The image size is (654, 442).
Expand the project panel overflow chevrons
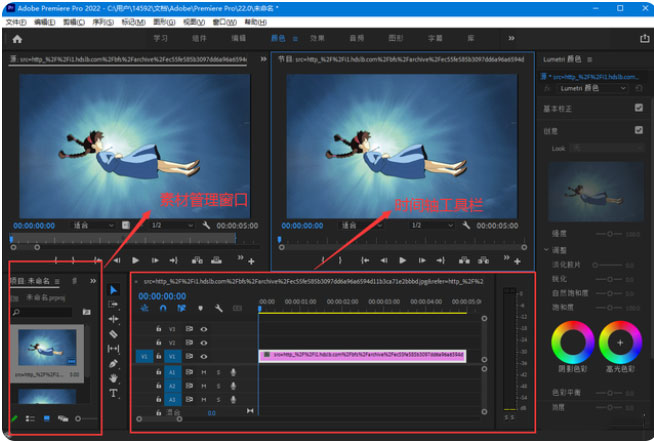coord(93,281)
